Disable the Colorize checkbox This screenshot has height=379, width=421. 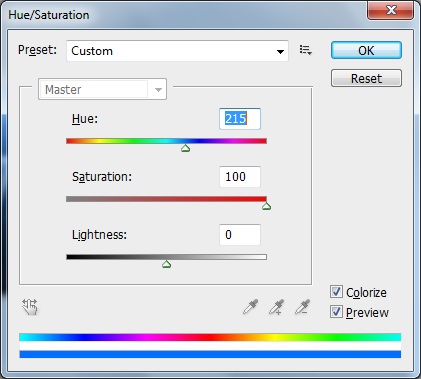(x=336, y=292)
